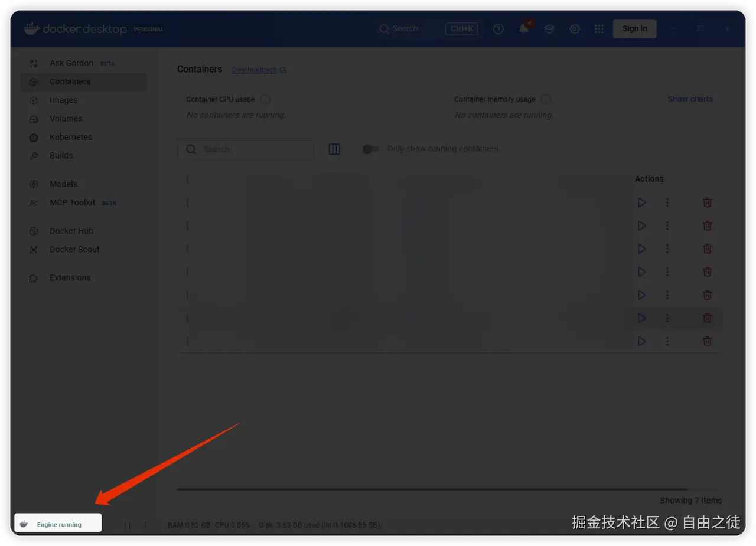Click the Volumes disk icon in sidebar
The image size is (756, 546).
point(34,119)
